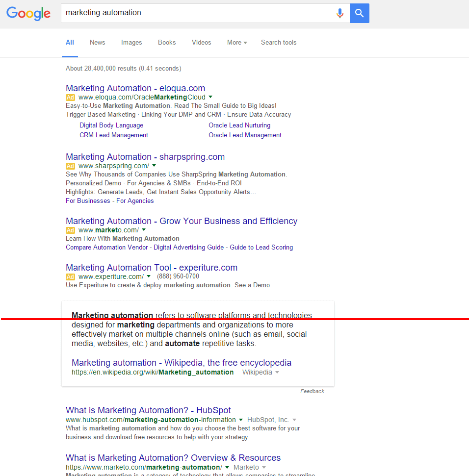Expand the sharpspring.com URL dropdown arrow
Viewport: 469px width, 476px height.
[x=154, y=165]
